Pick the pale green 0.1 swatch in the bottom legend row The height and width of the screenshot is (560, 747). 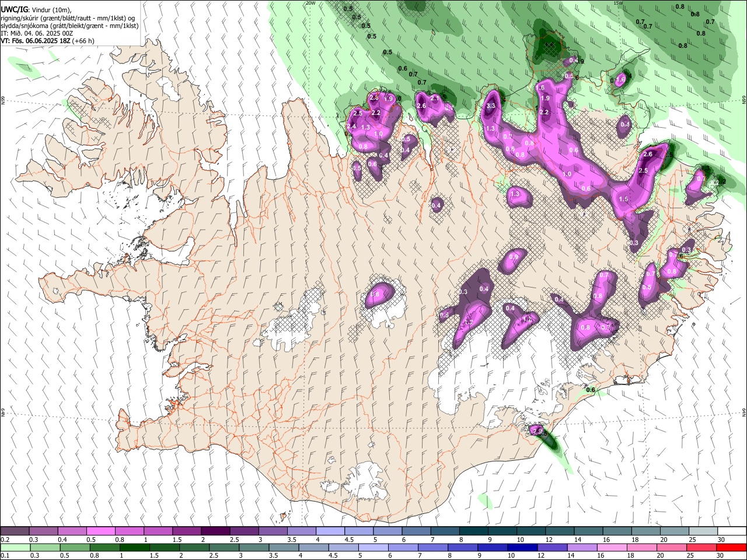(15, 547)
